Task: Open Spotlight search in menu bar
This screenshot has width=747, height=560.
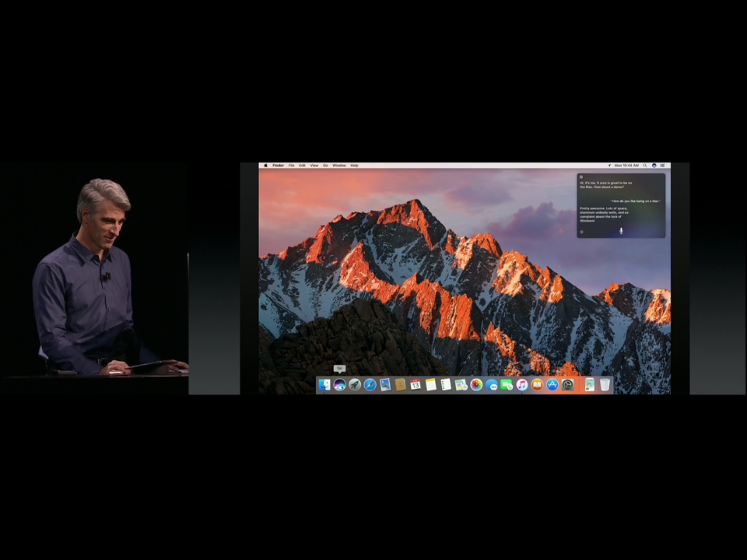Action: click(645, 166)
